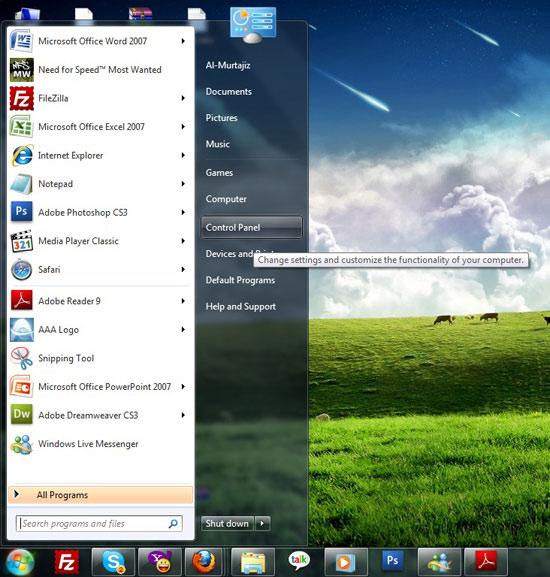This screenshot has width=550, height=577.
Task: Open Music from the start menu
Action: click(218, 144)
